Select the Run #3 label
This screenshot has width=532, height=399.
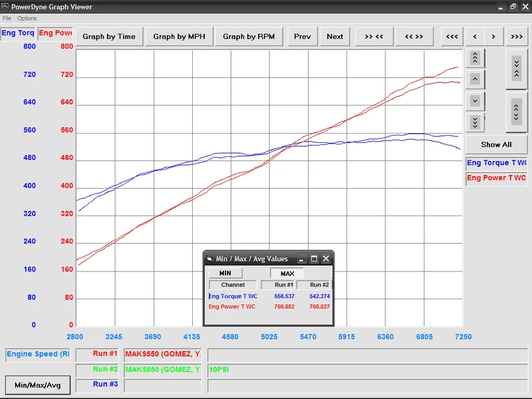point(98,385)
